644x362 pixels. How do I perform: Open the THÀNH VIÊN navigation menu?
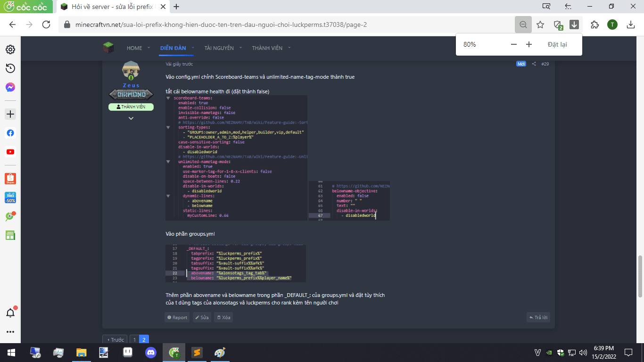(267, 48)
